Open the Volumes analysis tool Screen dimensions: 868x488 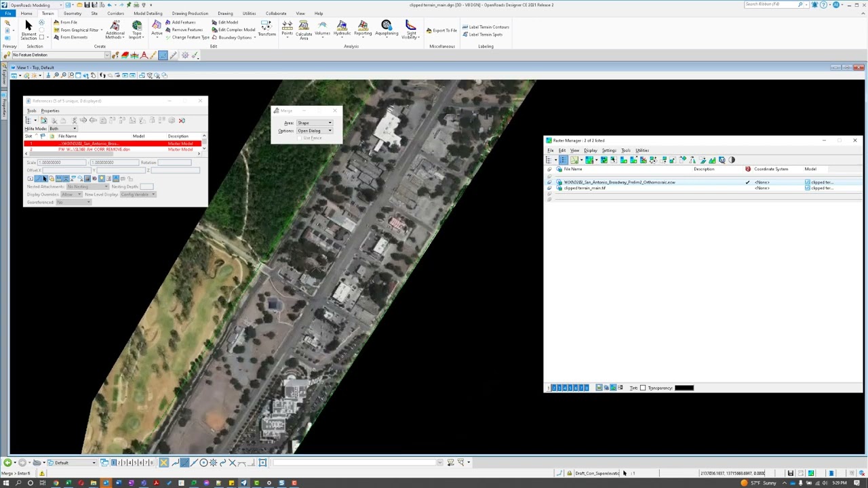pyautogui.click(x=322, y=28)
